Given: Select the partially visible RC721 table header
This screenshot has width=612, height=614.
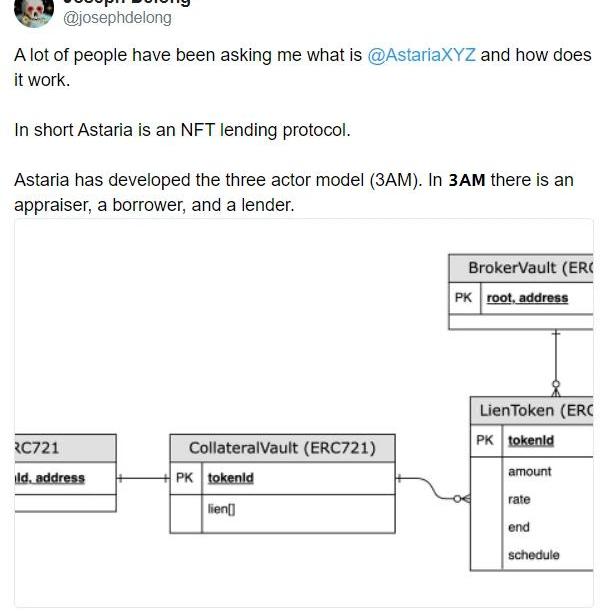Looking at the screenshot, I should click(40, 448).
